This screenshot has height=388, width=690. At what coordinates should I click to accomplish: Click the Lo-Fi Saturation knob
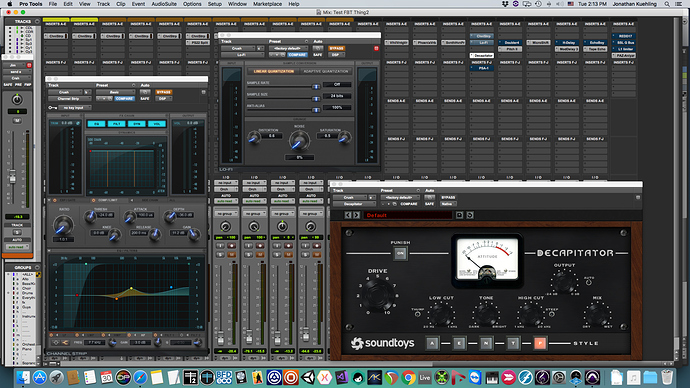pyautogui.click(x=345, y=138)
